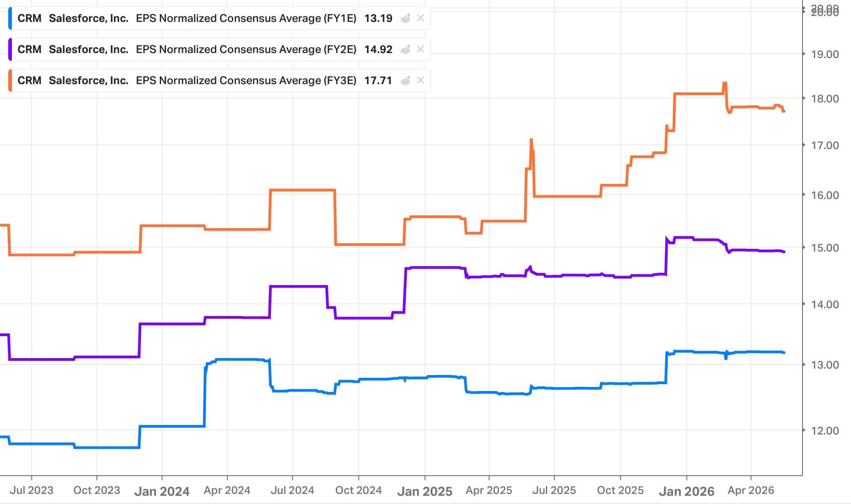Click Salesforce, Inc. name in FY3E legend
Image resolution: width=851 pixels, height=504 pixels.
coord(88,80)
